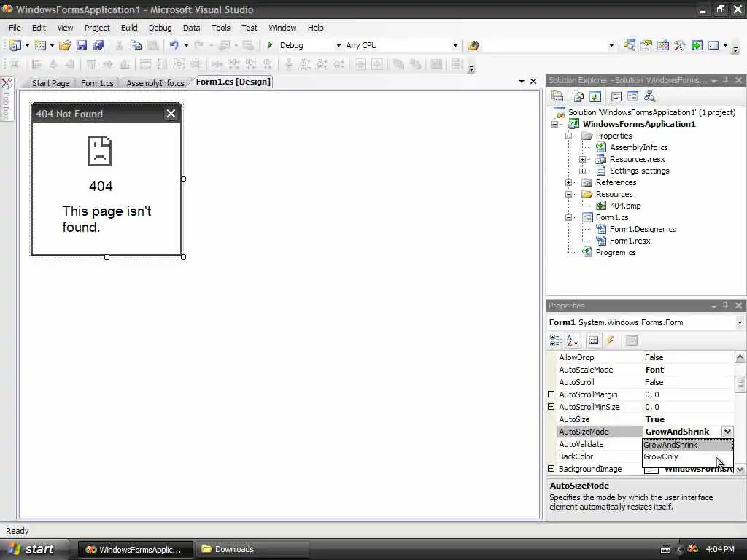Click the Copy toolbar icon
This screenshot has height=560, width=747.
136,45
